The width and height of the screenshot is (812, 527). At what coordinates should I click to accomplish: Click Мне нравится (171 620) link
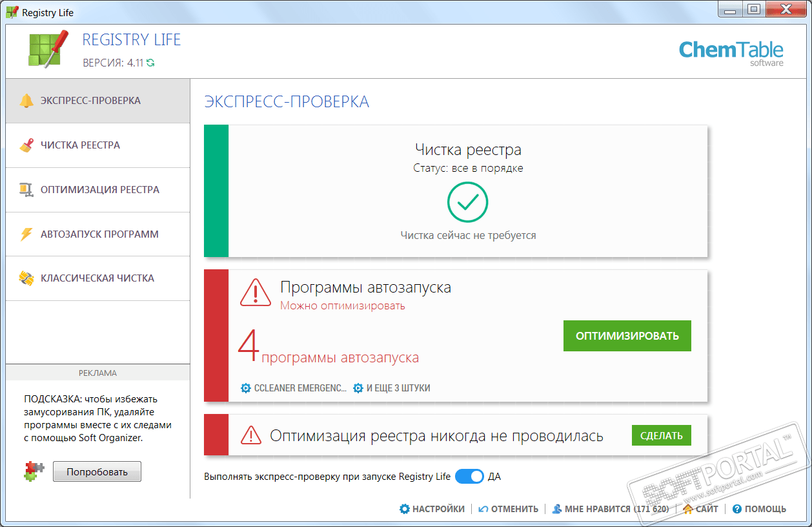(x=617, y=509)
